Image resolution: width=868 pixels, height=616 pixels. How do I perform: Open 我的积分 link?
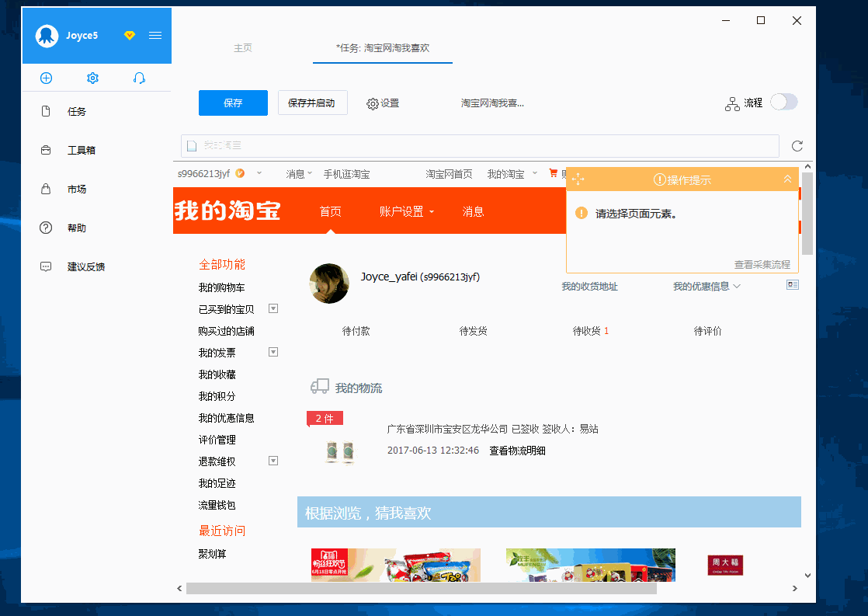click(x=217, y=396)
